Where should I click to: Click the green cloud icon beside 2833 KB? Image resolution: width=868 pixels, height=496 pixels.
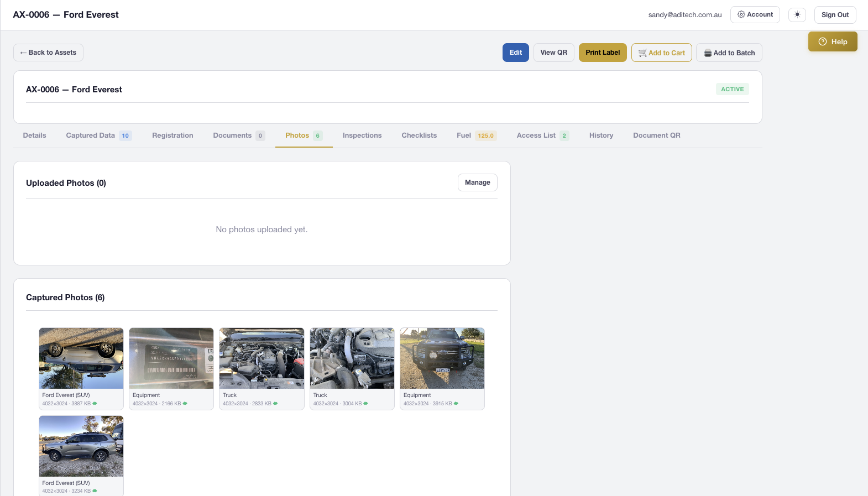275,404
